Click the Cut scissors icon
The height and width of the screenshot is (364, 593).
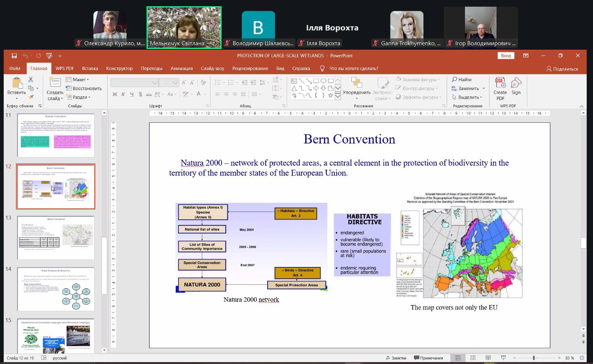31,80
